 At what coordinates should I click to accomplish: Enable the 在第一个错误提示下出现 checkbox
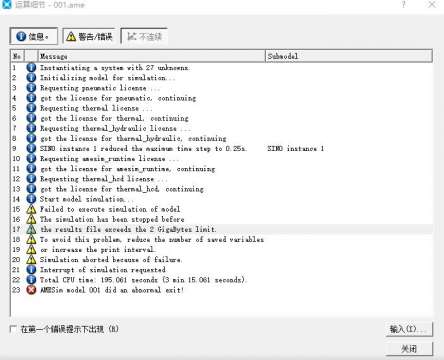(13, 329)
